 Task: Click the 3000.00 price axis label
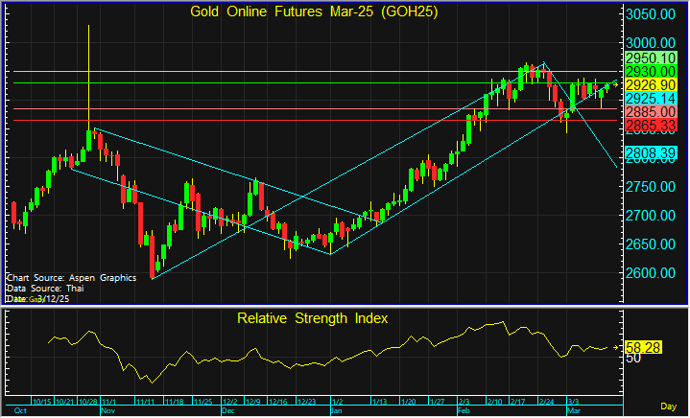coord(650,43)
